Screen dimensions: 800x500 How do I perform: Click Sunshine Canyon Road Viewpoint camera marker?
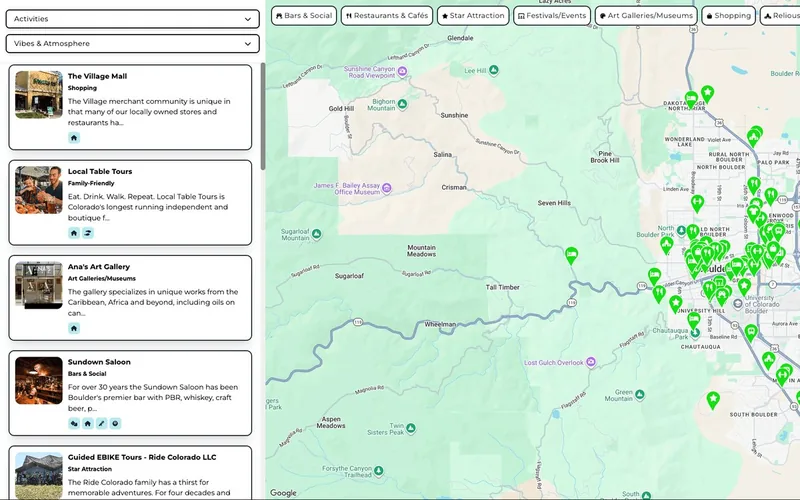click(403, 71)
